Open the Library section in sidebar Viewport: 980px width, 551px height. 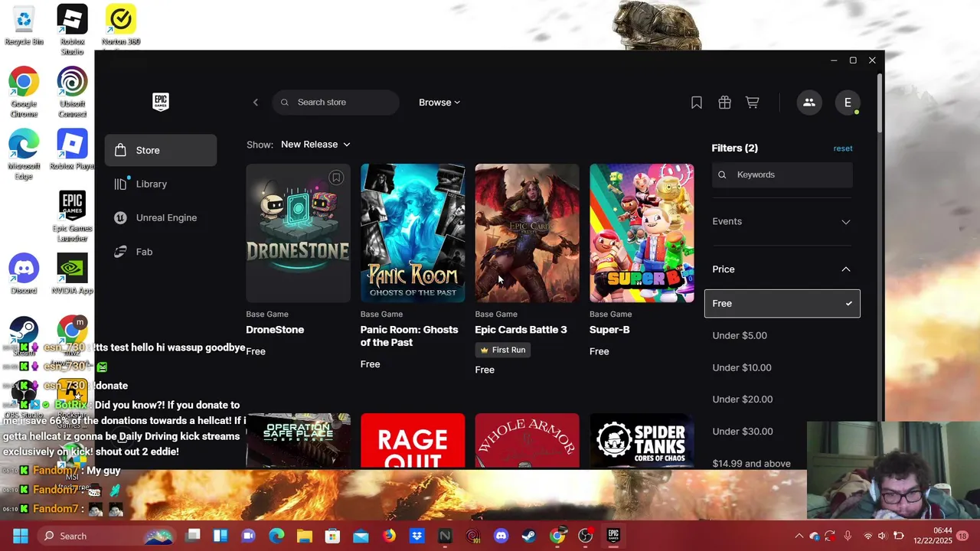(x=161, y=184)
